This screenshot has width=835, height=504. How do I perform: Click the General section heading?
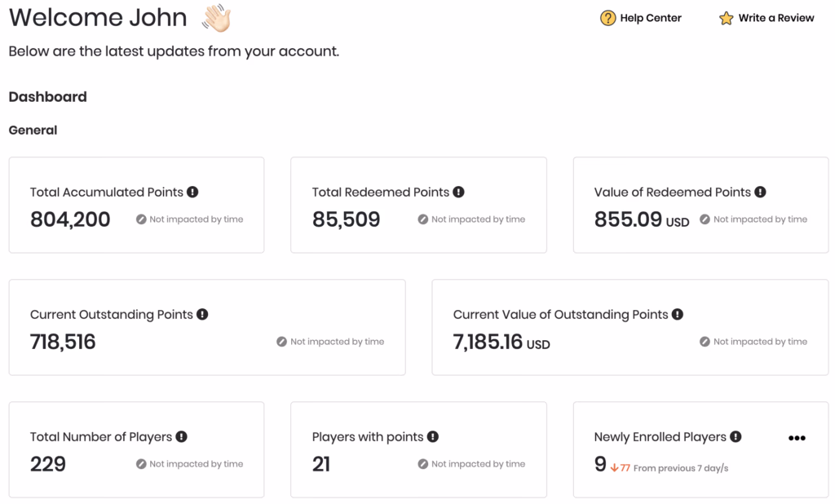tap(33, 130)
